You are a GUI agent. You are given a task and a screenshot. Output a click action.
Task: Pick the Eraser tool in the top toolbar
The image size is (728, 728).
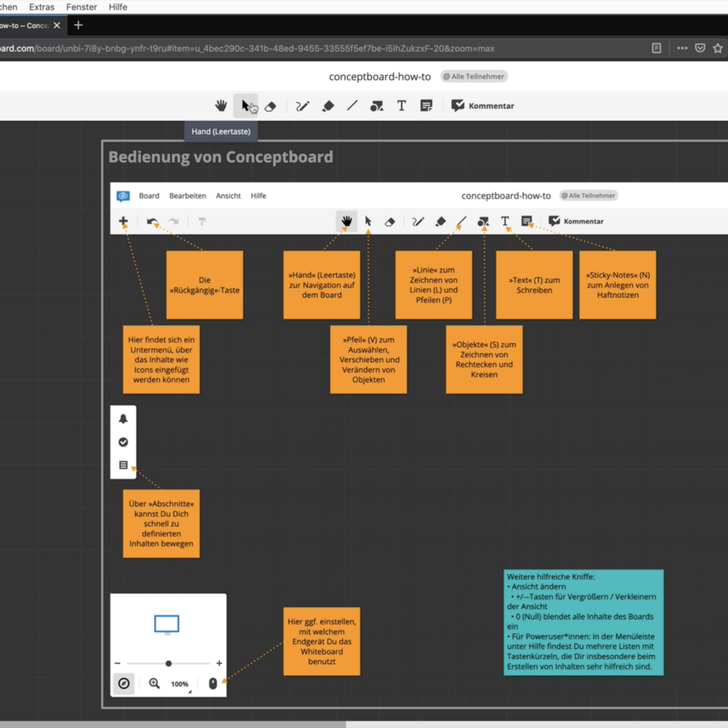coord(270,106)
